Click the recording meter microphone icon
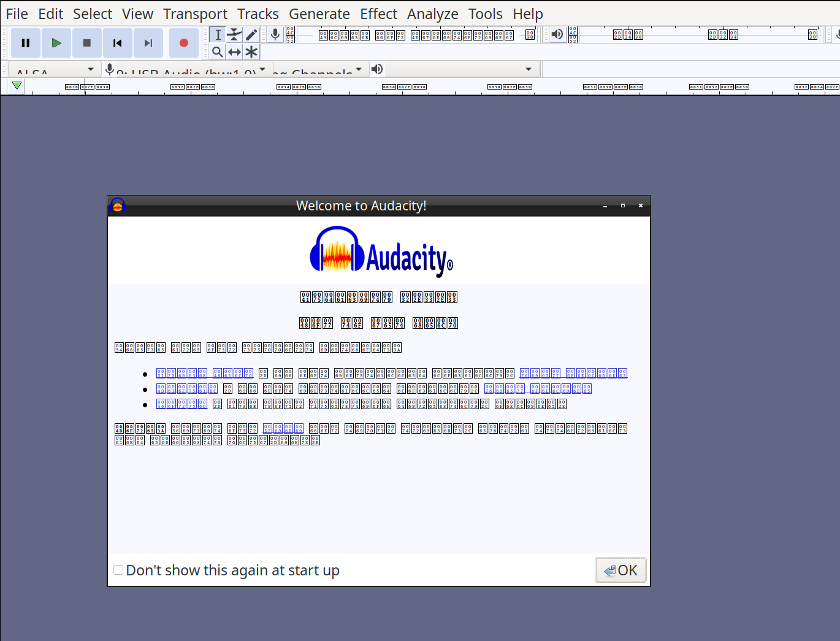Screen dimensions: 840x641 pos(275,34)
